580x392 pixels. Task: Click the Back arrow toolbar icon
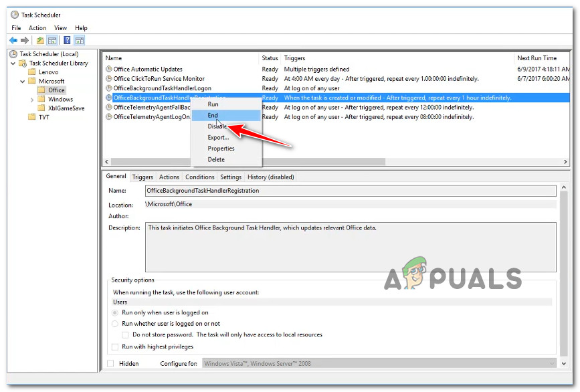13,40
